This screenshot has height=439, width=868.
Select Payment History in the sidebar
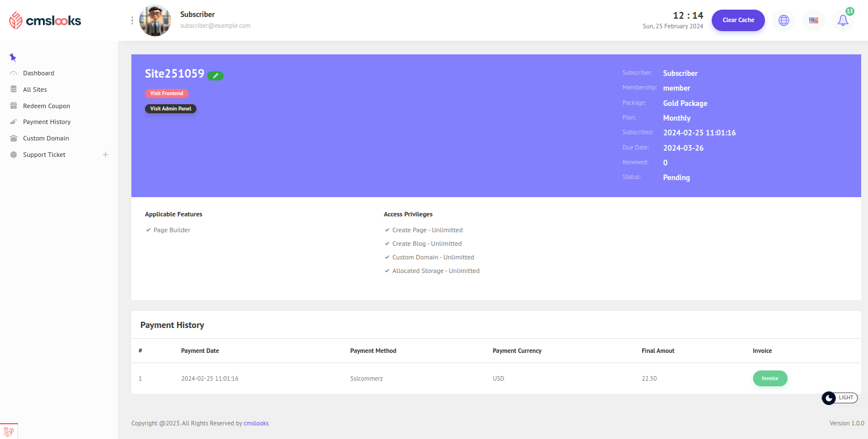tap(46, 122)
